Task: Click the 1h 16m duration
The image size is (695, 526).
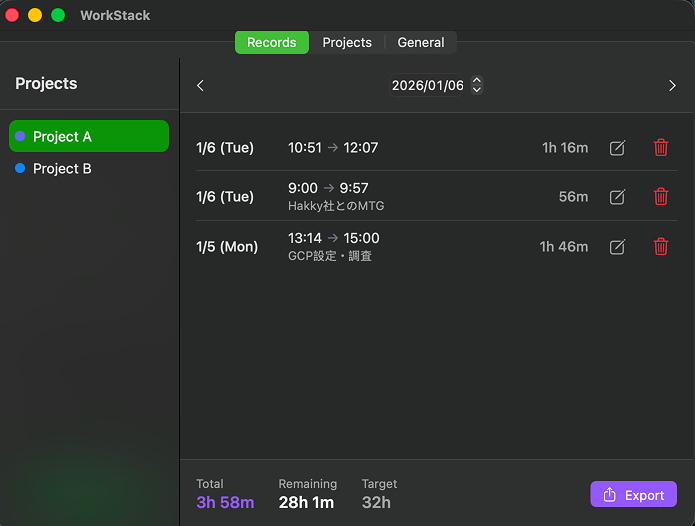Action: tap(565, 148)
